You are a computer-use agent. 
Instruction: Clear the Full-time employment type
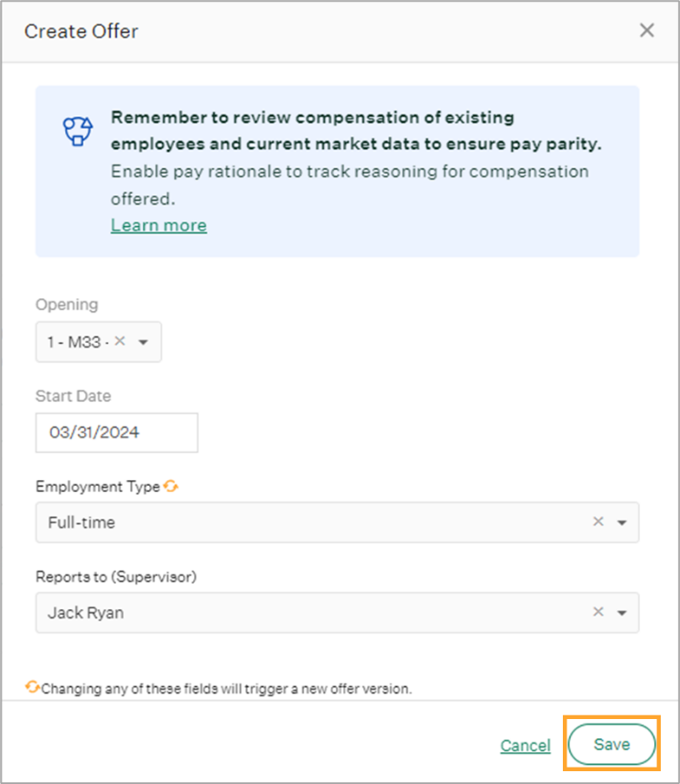pos(598,521)
